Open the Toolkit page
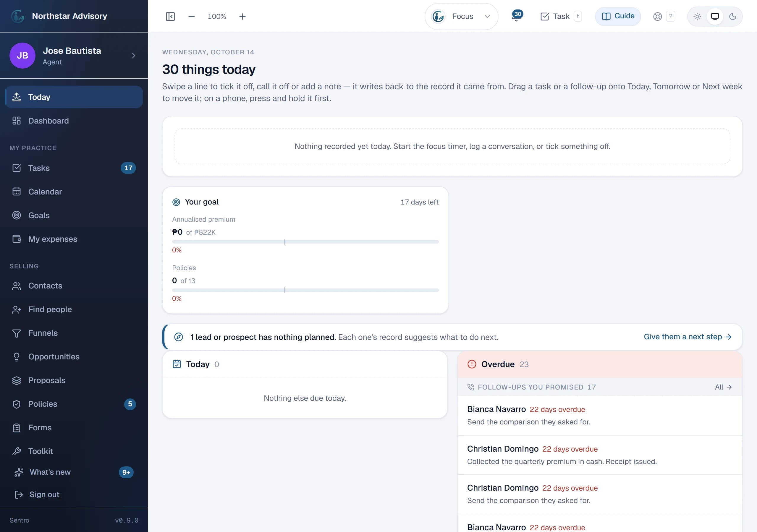 74,451
